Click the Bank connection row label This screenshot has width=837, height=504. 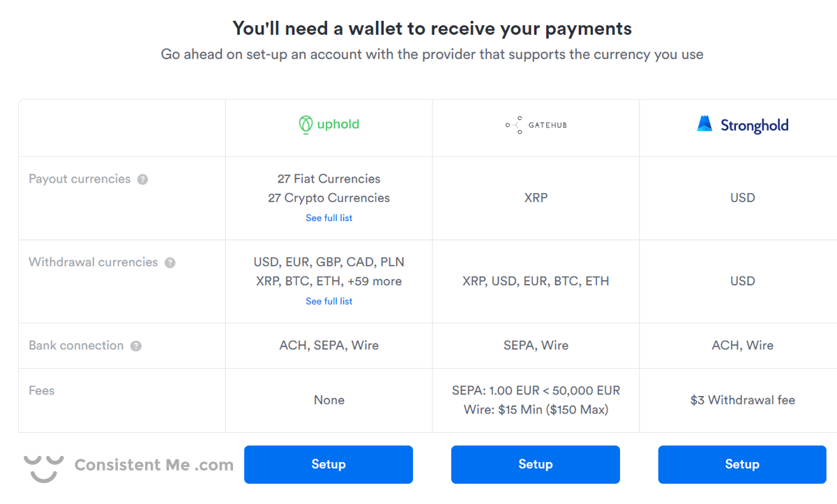tap(76, 346)
